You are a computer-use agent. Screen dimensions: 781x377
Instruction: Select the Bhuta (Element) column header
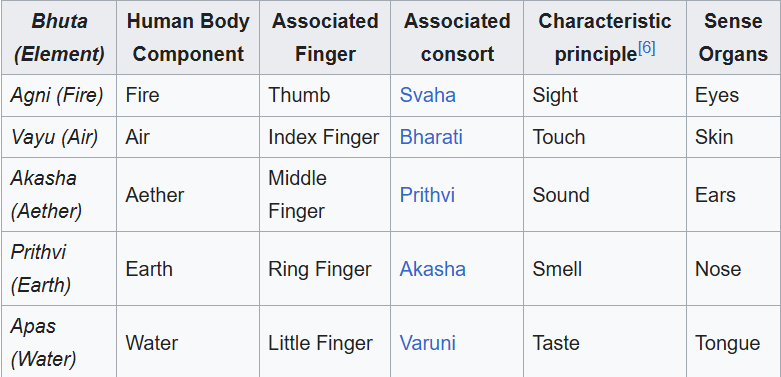tap(59, 38)
